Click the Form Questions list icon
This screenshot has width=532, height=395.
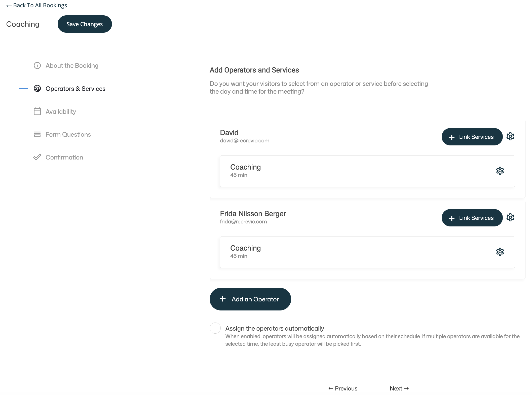pos(37,134)
